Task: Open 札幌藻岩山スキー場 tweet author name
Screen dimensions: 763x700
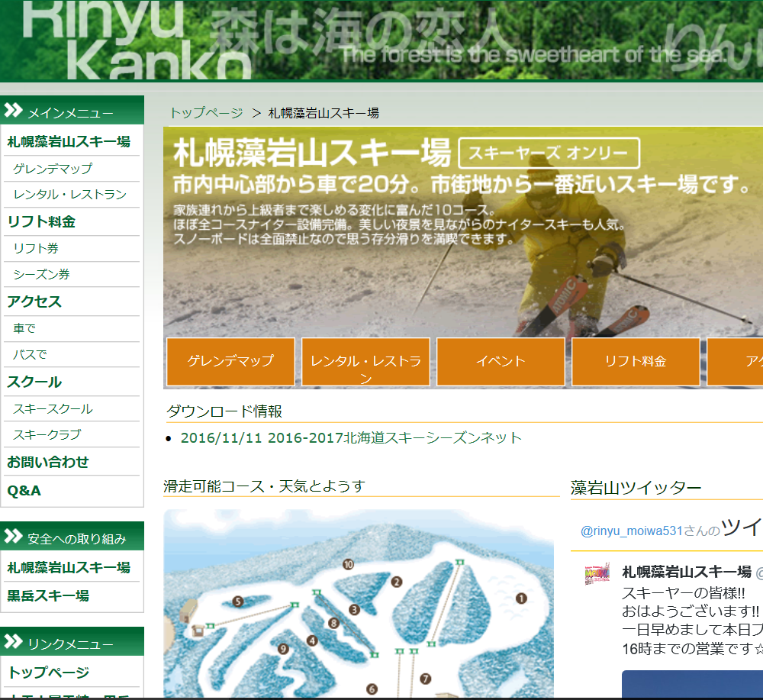Action: pyautogui.click(x=687, y=572)
